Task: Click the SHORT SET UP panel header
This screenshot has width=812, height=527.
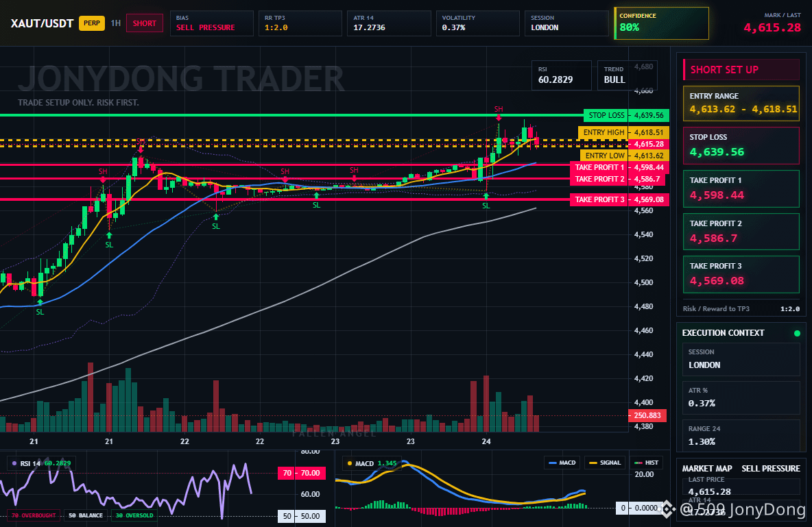Action: pyautogui.click(x=741, y=70)
